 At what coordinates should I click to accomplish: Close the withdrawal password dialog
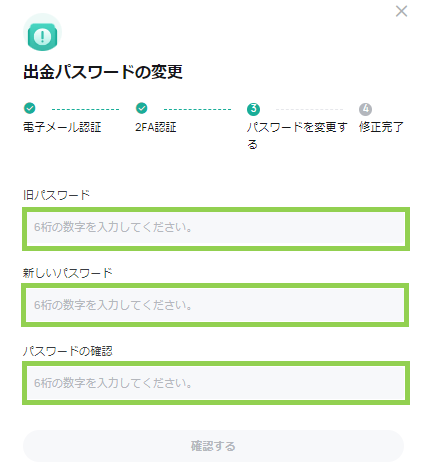point(401,11)
